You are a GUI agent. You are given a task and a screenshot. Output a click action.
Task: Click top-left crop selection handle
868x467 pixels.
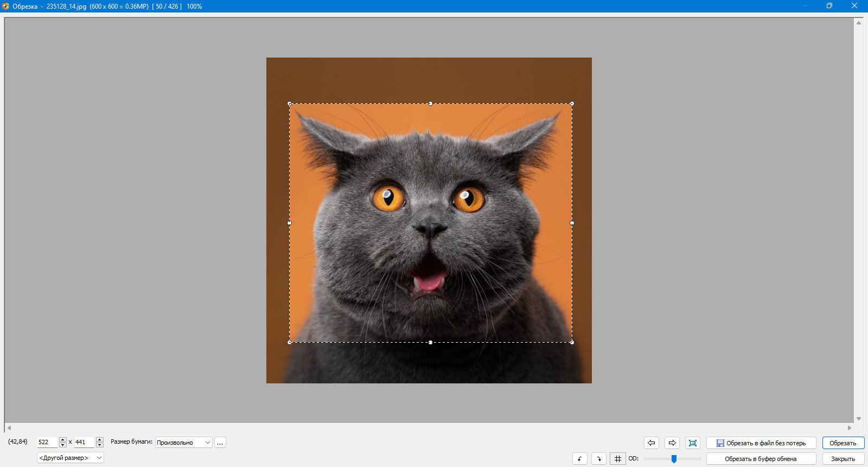click(x=289, y=103)
